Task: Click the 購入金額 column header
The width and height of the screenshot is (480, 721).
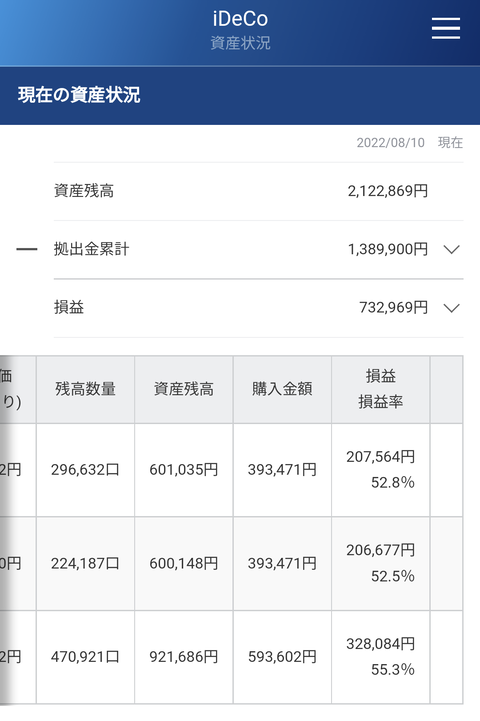Action: pyautogui.click(x=282, y=389)
